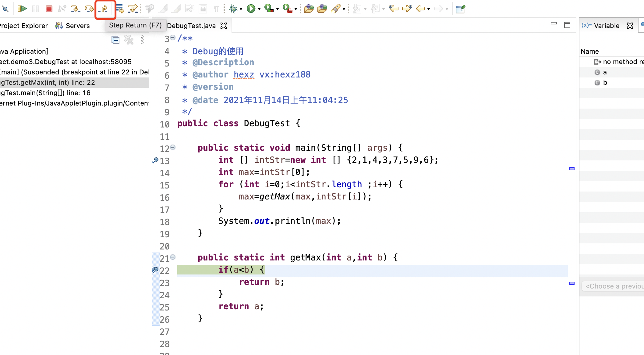Open the Run button dropdown arrow

coord(259,9)
